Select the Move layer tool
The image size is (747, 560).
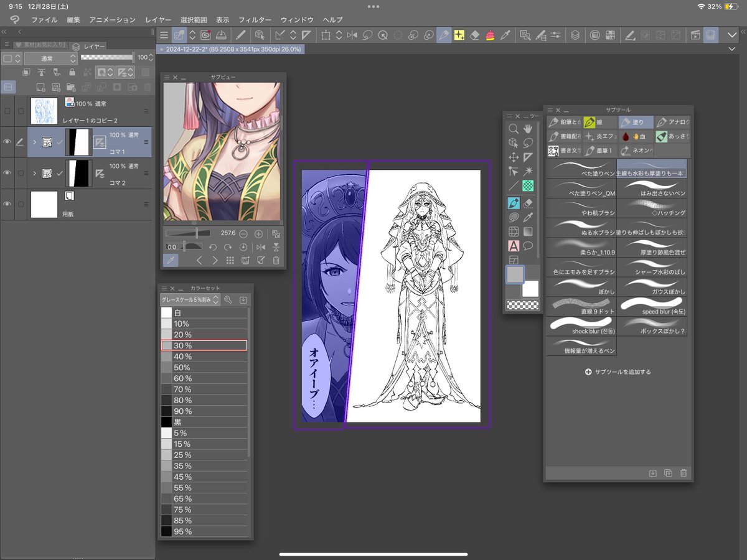tap(514, 157)
